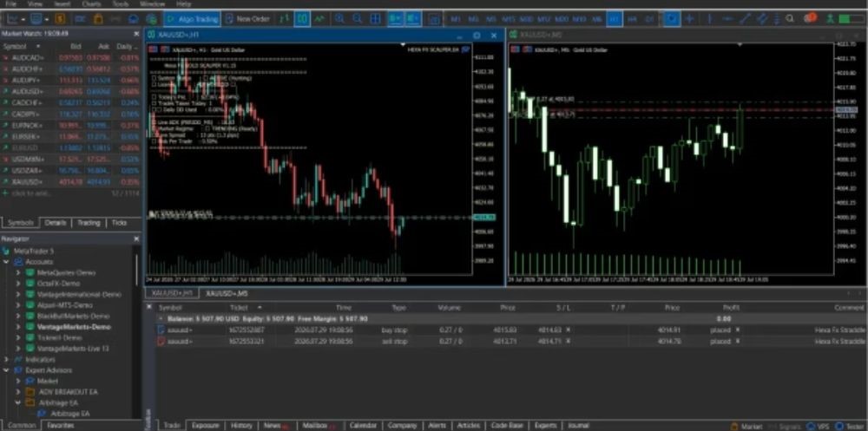Click the green account person icon
This screenshot has height=431, width=868.
coord(831,19)
